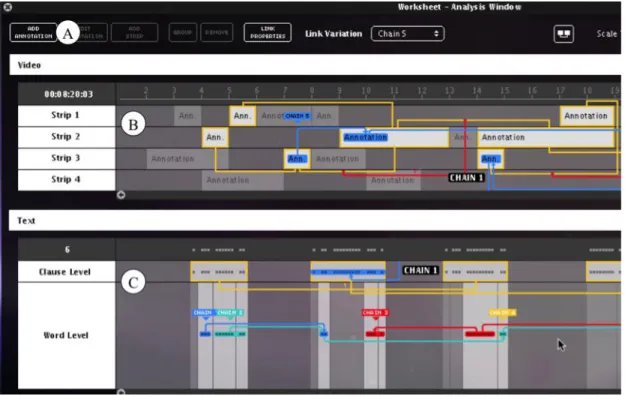Select the yellow-outlined Ann. on Strip 1
This screenshot has height=396, width=625.
coord(242,116)
